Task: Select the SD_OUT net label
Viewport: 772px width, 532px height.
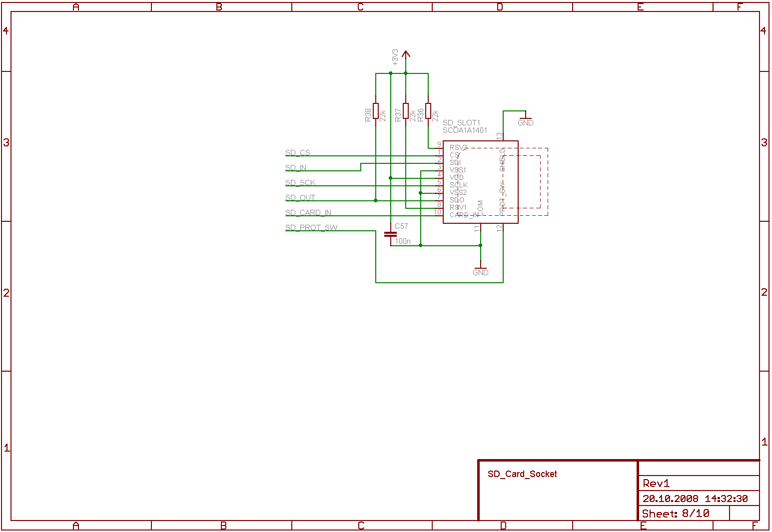Action: pos(300,198)
